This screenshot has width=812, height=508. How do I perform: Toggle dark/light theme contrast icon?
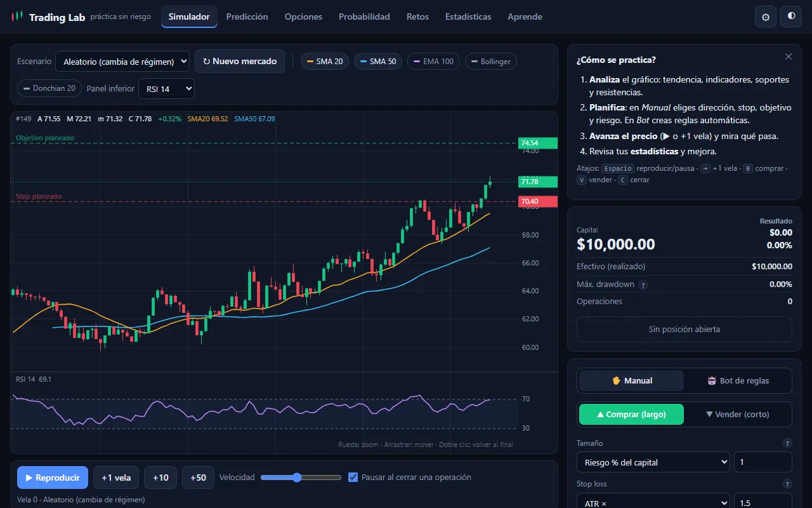pos(791,17)
